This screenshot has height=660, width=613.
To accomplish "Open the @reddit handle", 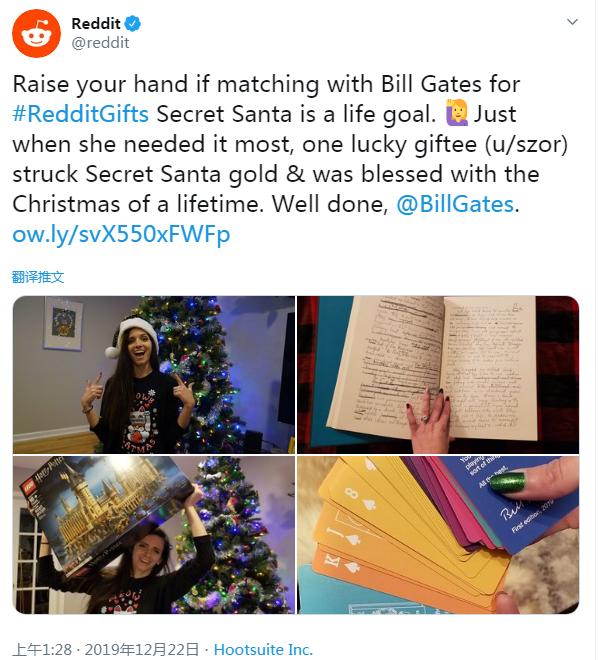I will click(x=100, y=43).
